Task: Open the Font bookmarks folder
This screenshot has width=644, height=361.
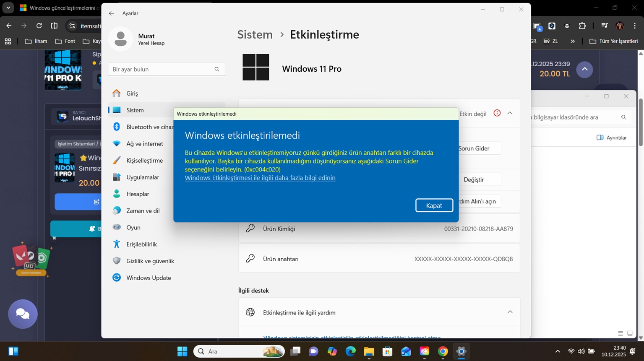Action: click(x=65, y=41)
